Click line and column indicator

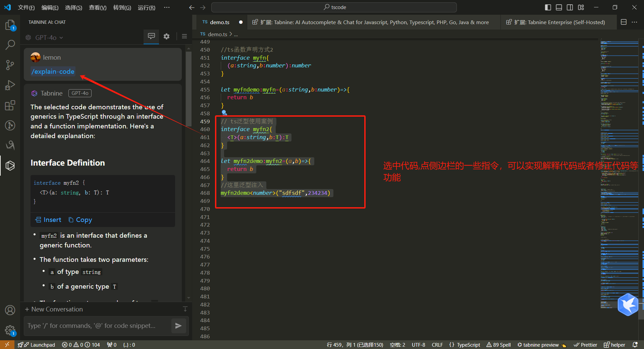coord(355,345)
